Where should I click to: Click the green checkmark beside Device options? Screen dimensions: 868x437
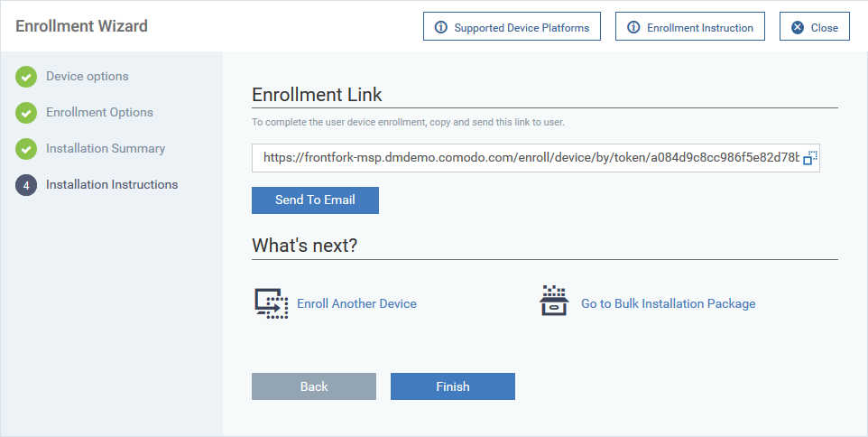(x=26, y=77)
